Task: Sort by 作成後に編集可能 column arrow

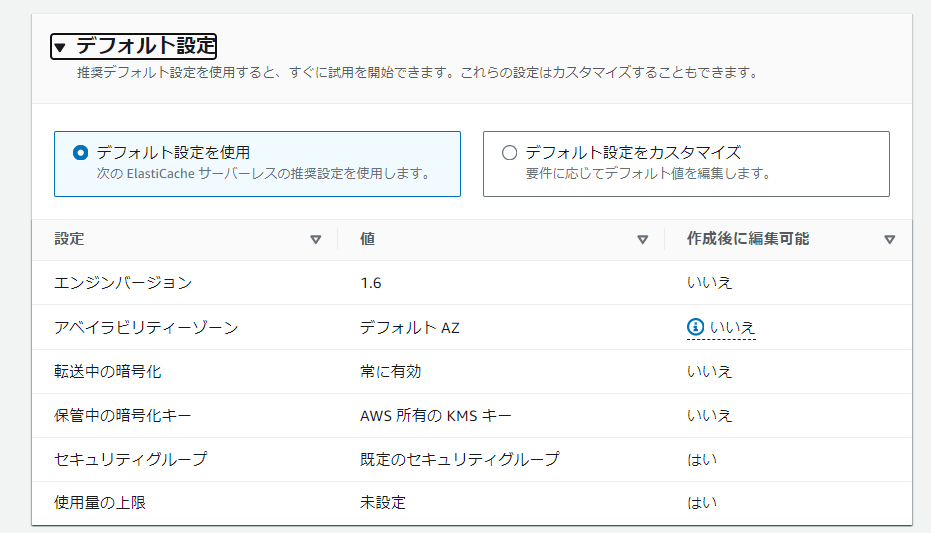Action: [889, 240]
